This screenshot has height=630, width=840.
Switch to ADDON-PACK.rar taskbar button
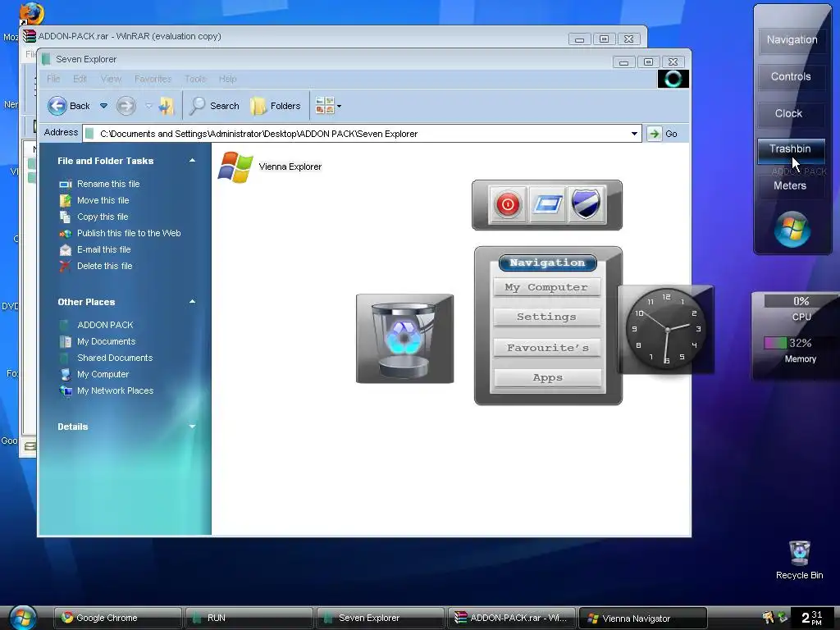[x=511, y=619]
